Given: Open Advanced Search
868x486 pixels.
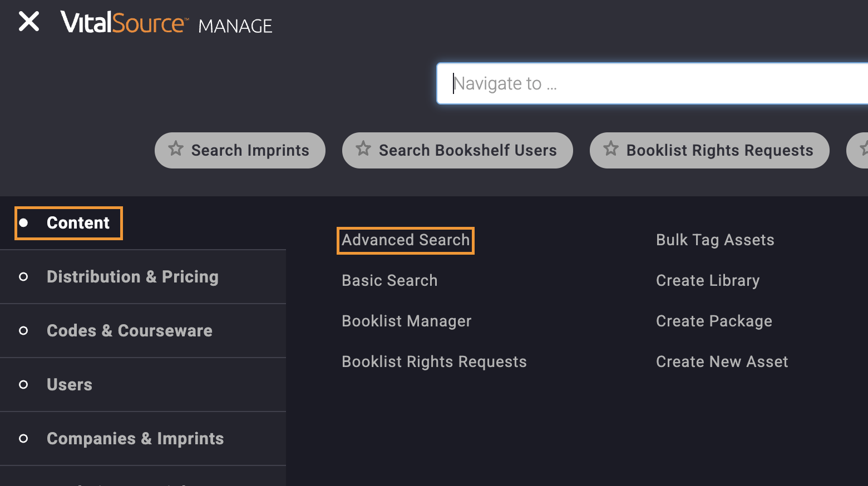Looking at the screenshot, I should tap(405, 240).
